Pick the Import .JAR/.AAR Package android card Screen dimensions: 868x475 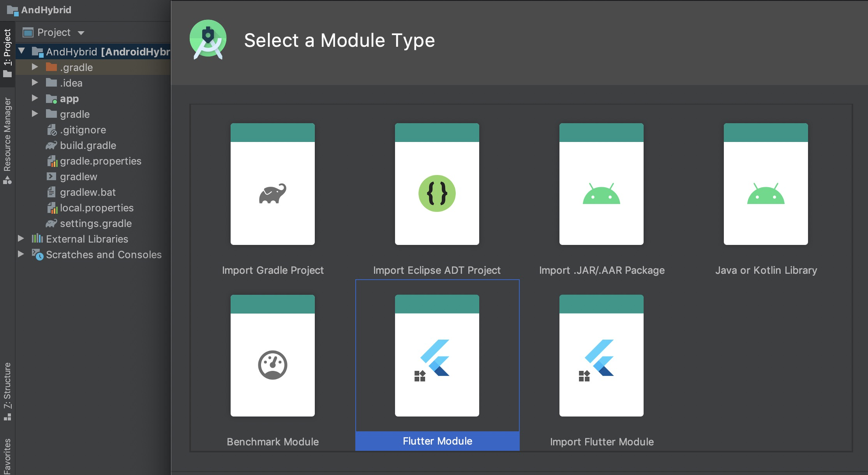[602, 184]
